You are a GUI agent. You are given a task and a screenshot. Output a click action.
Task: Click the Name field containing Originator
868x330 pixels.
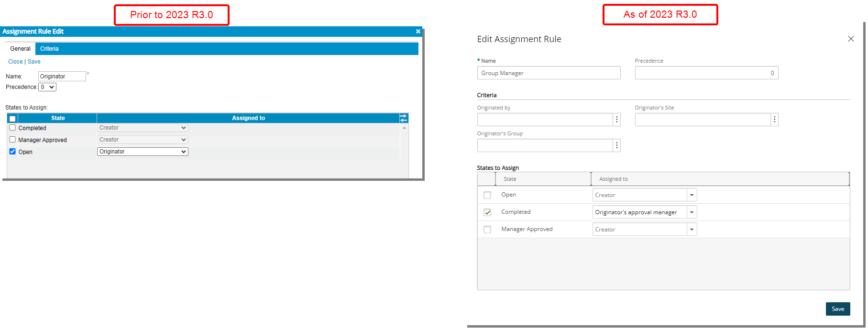tap(62, 77)
